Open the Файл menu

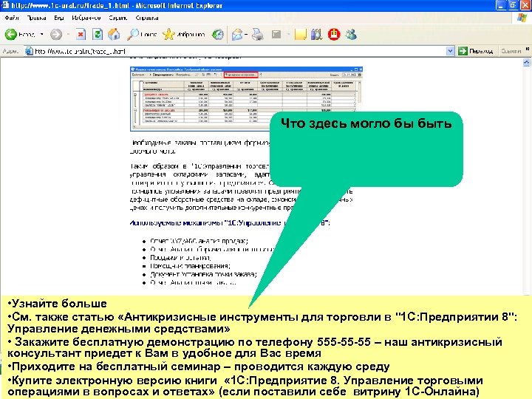pos(12,18)
